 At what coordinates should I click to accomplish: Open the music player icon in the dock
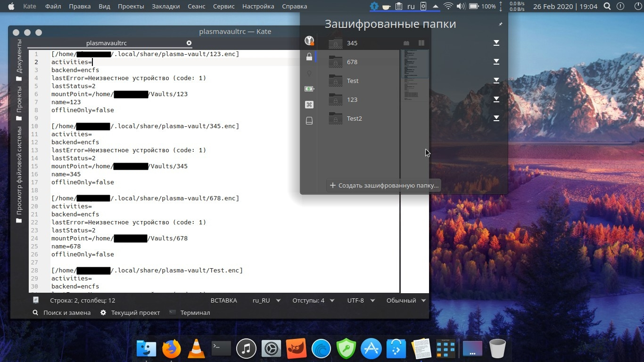[x=246, y=349]
